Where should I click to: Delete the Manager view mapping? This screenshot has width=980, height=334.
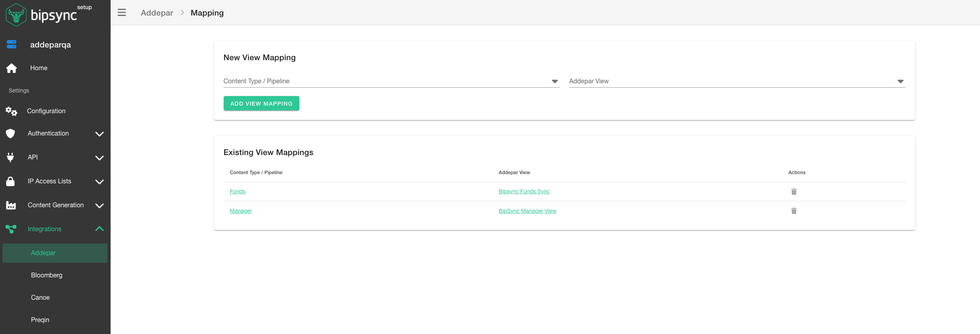[794, 211]
